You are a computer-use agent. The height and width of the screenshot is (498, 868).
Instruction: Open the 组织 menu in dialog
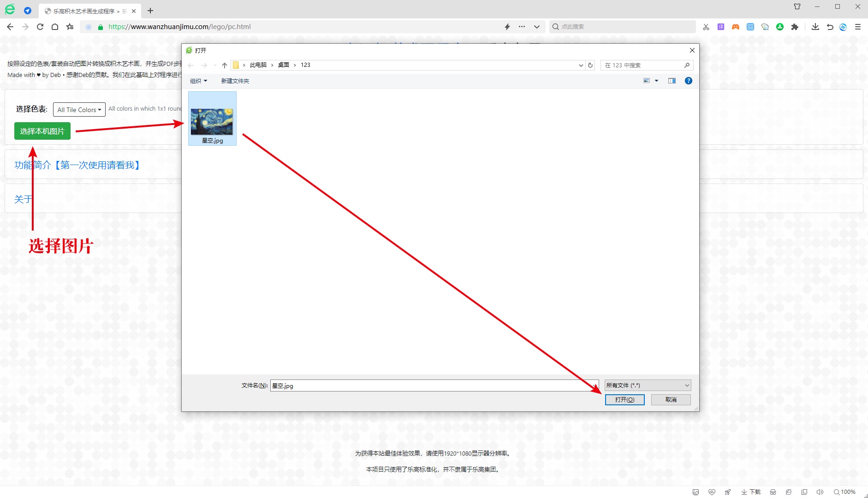click(198, 81)
